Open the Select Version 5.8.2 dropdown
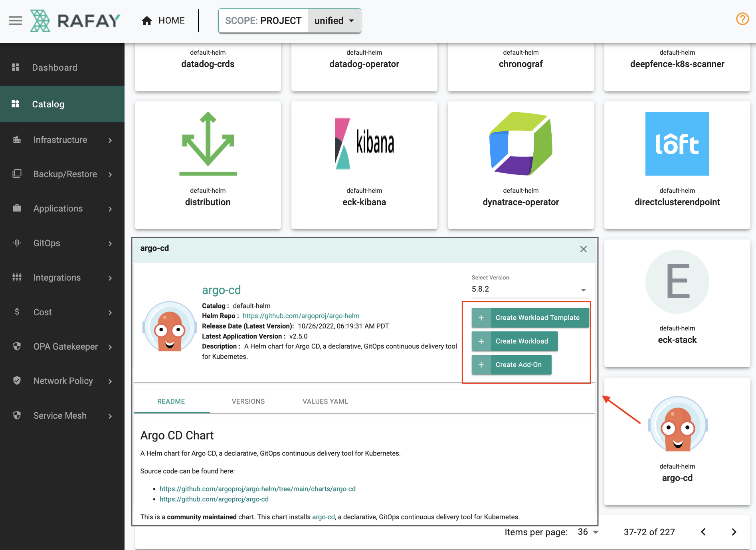 [530, 289]
